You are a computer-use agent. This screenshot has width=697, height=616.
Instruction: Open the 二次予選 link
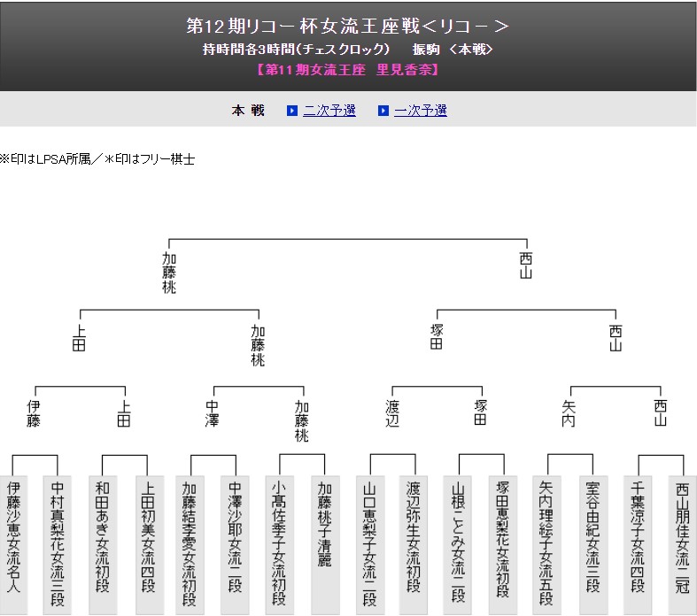click(329, 110)
